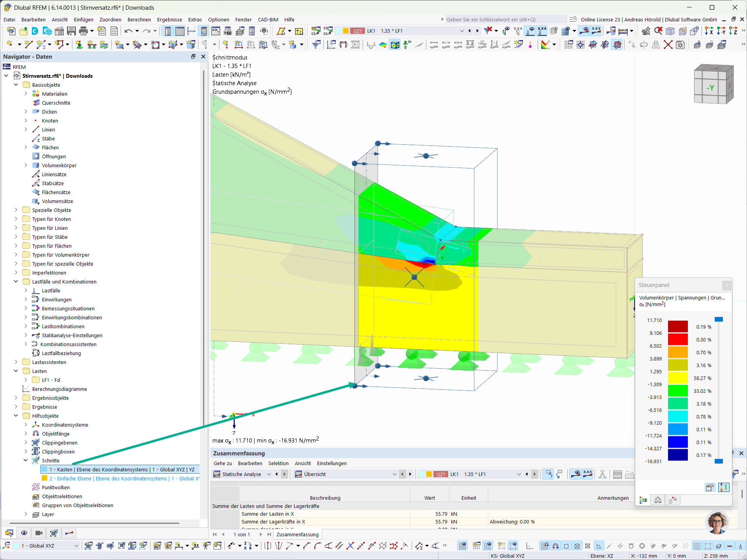Click the new node star icon

coord(10,45)
